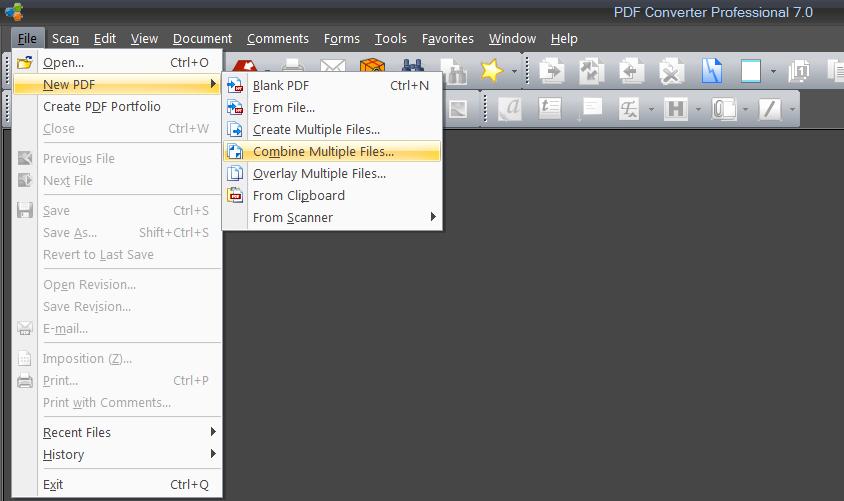The image size is (844, 501).
Task: Select From File... in the New PDF submenu
Action: (332, 108)
